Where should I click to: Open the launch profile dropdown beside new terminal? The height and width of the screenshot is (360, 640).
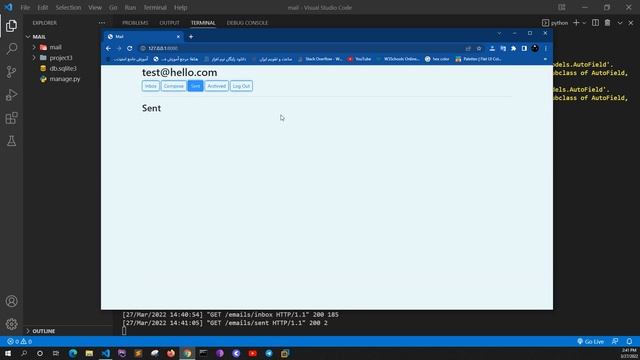click(584, 23)
